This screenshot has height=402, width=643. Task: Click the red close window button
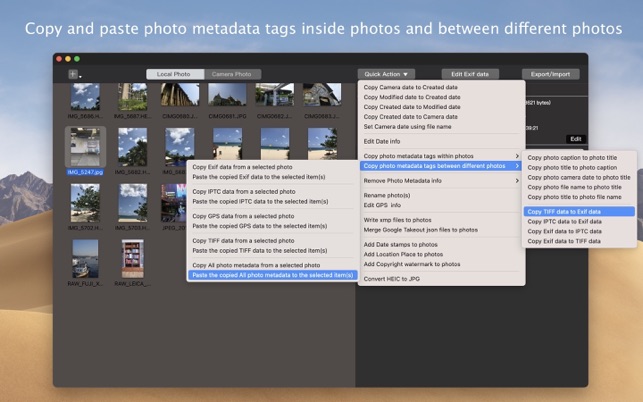[x=59, y=59]
